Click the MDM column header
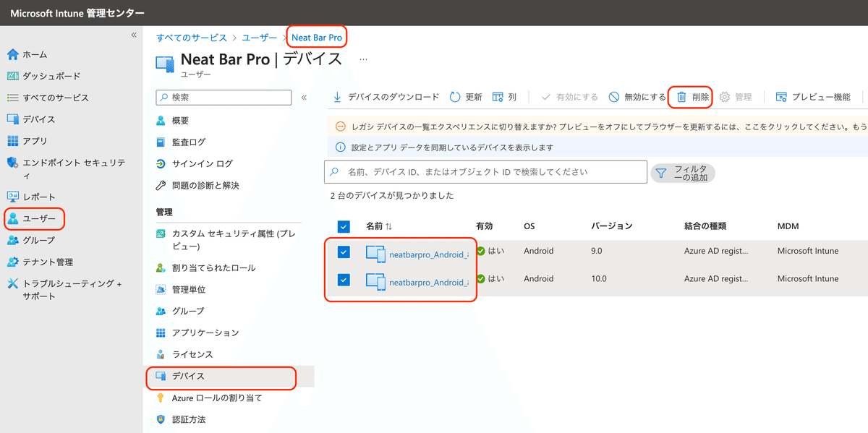 [788, 226]
